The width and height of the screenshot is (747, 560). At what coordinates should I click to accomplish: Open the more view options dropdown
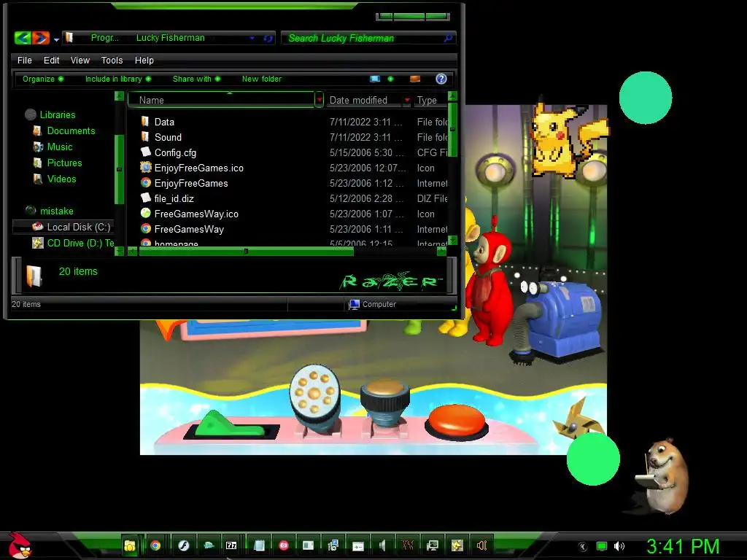[x=391, y=79]
